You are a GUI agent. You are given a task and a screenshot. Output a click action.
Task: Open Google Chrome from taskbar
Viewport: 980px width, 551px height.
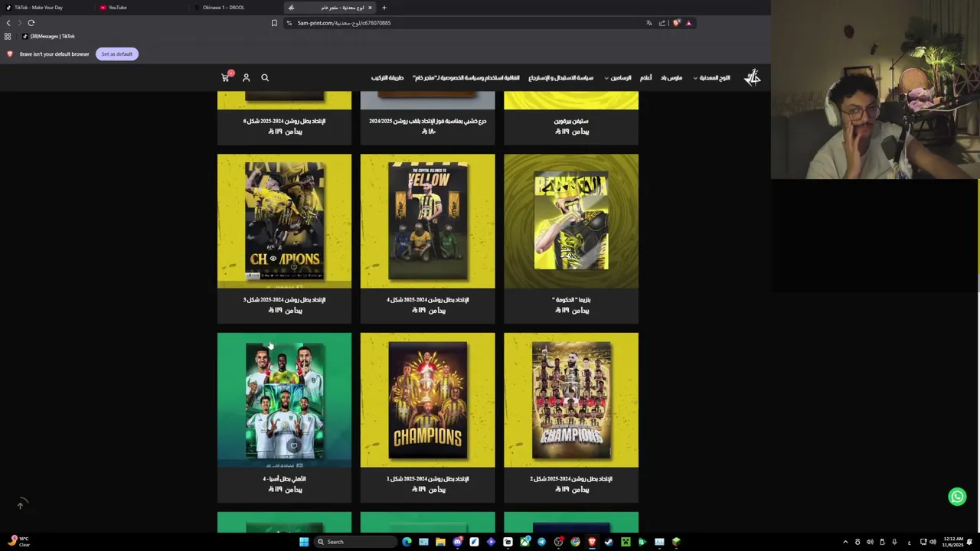[x=575, y=542]
